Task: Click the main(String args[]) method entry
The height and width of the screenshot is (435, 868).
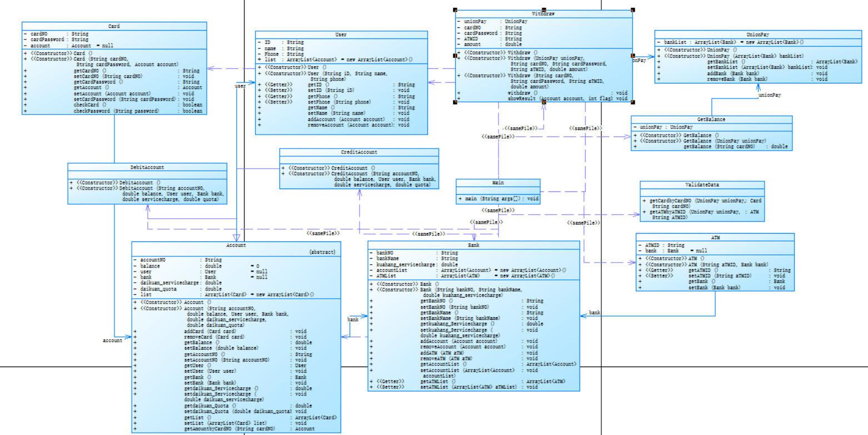Action: (498, 198)
